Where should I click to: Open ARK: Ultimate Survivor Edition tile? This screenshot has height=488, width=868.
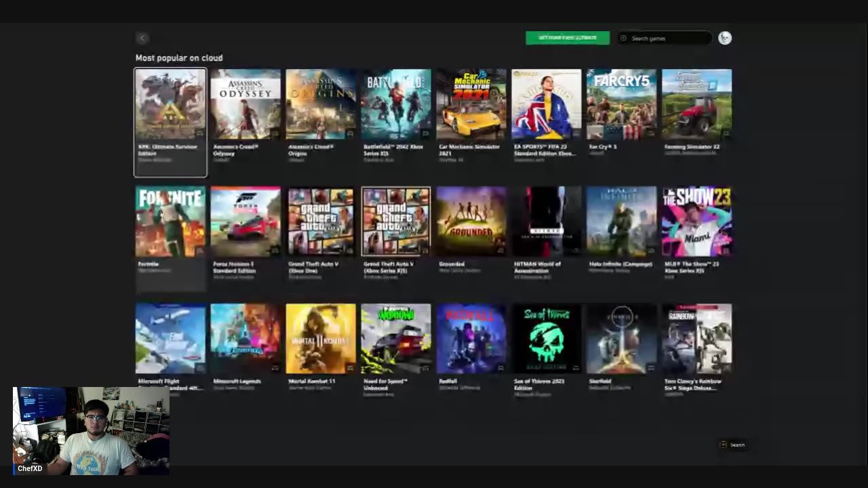[x=170, y=123]
